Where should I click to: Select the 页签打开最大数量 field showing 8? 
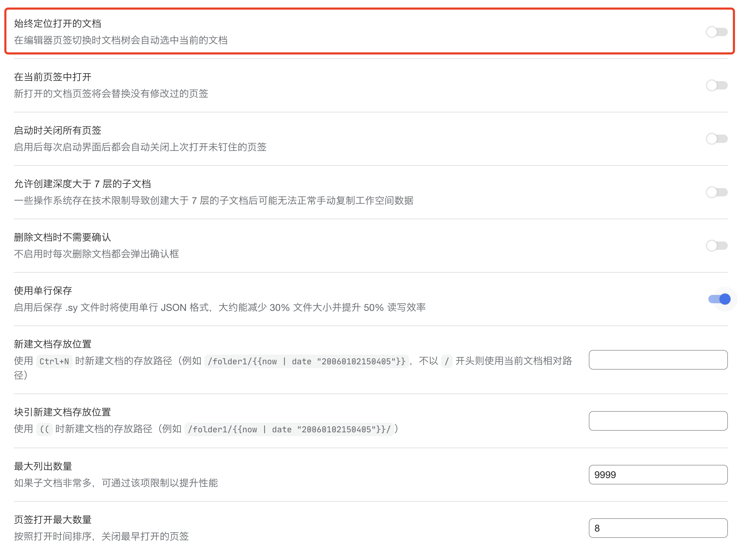(x=658, y=528)
